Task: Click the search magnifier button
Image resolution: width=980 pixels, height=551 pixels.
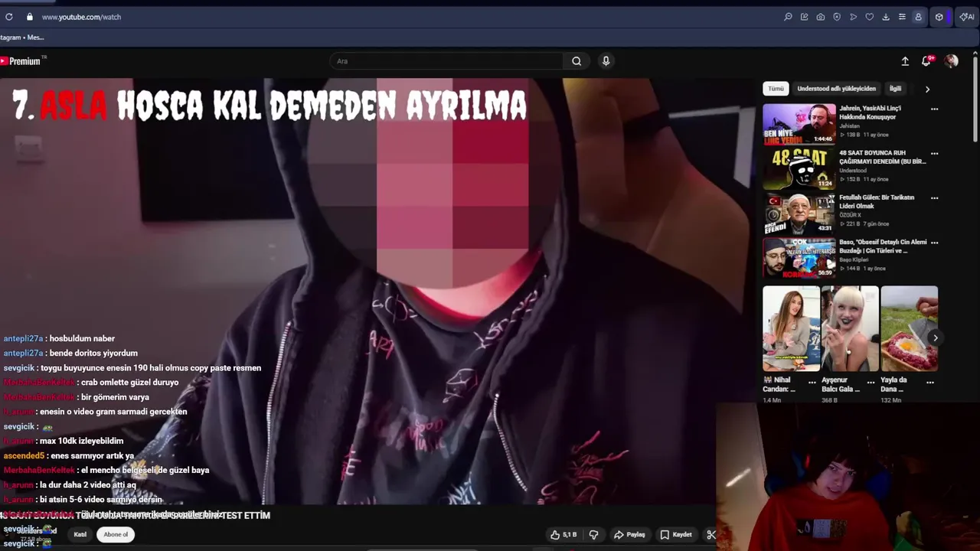Action: pos(577,61)
